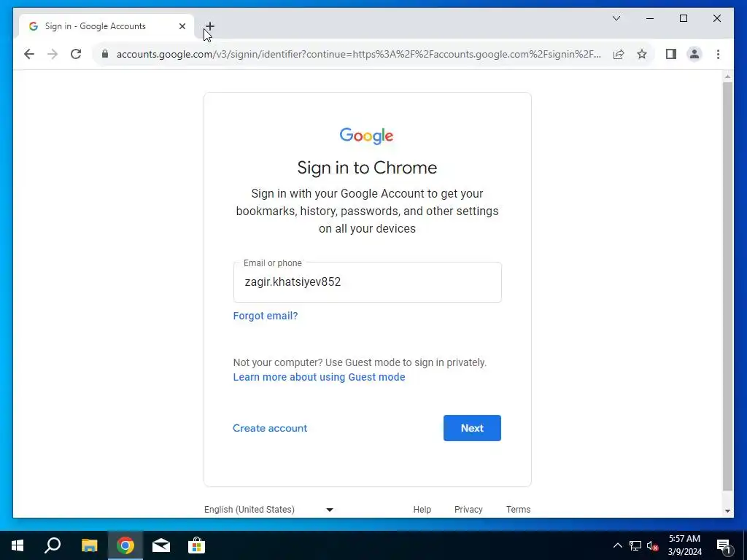
Task: Open the share page icon in the address bar
Action: 619,54
